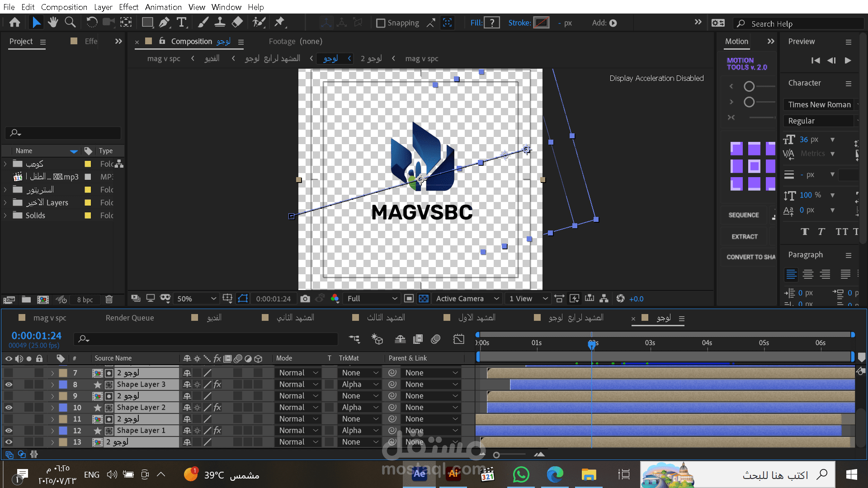Open channel and color management icon

point(335,299)
